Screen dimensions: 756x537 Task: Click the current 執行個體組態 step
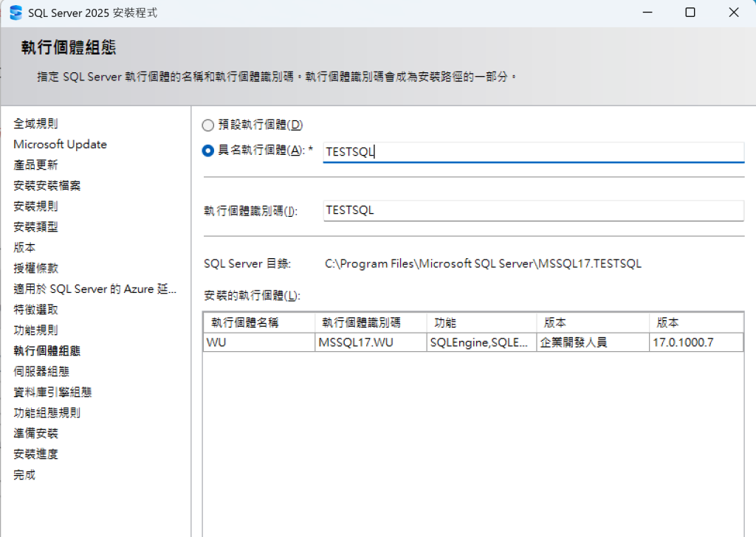pos(47,350)
